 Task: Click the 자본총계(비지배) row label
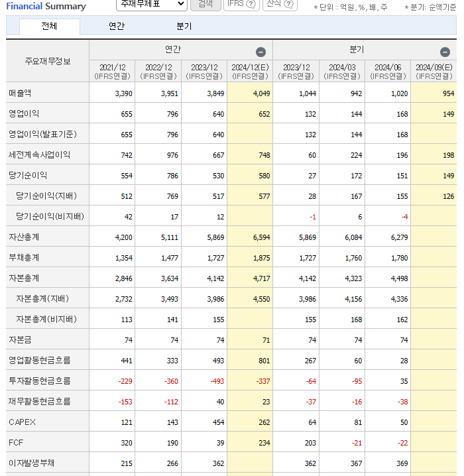[46, 319]
